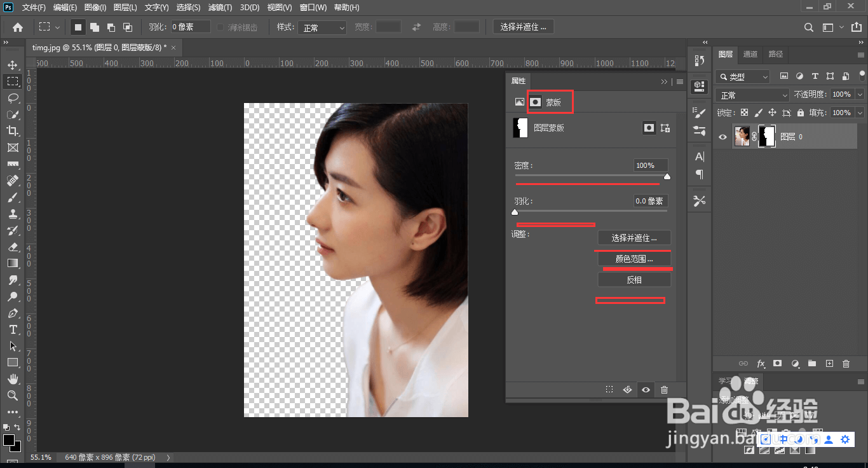
Task: Select the Move tool
Action: coord(13,65)
